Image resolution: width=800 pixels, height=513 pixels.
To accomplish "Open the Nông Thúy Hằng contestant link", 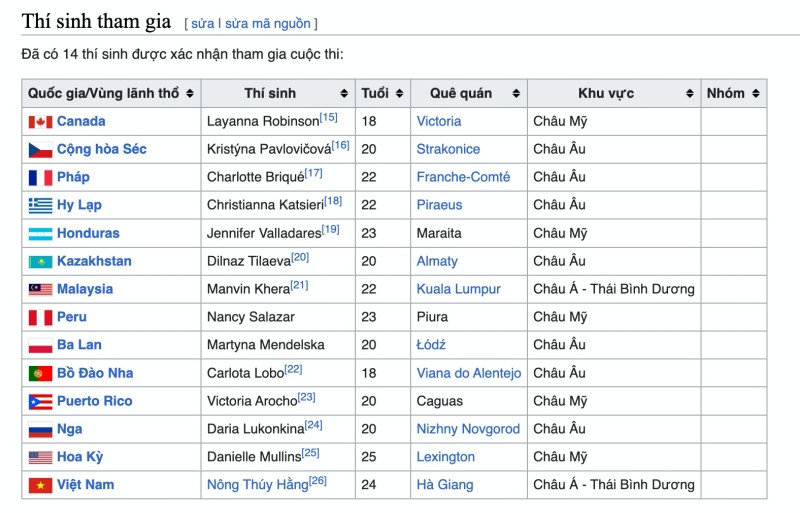I will pos(256,485).
